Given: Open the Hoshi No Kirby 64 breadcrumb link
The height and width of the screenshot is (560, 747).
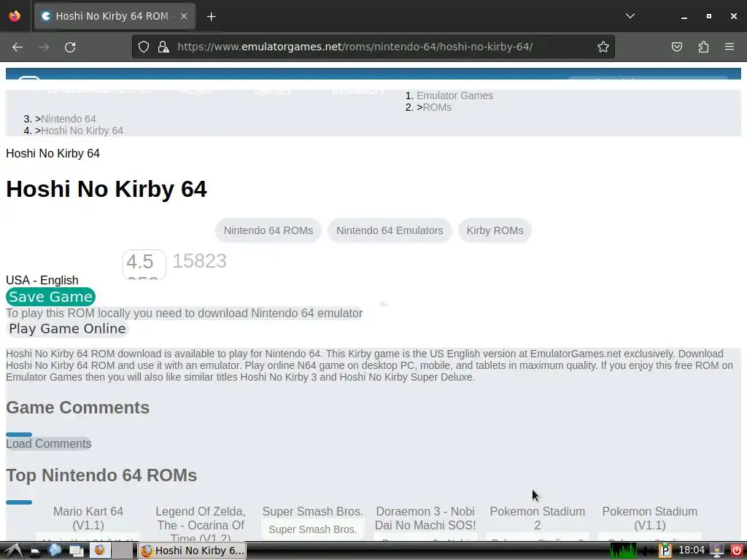Looking at the screenshot, I should click(x=82, y=131).
